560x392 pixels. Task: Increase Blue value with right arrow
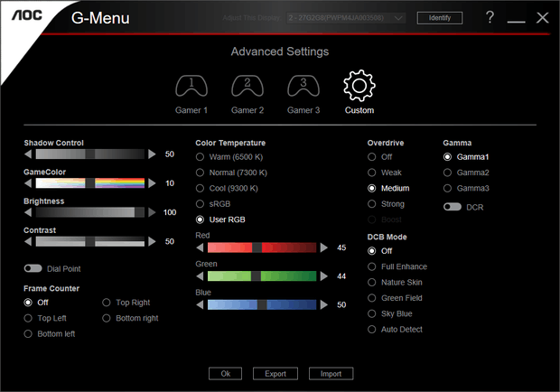tap(324, 304)
